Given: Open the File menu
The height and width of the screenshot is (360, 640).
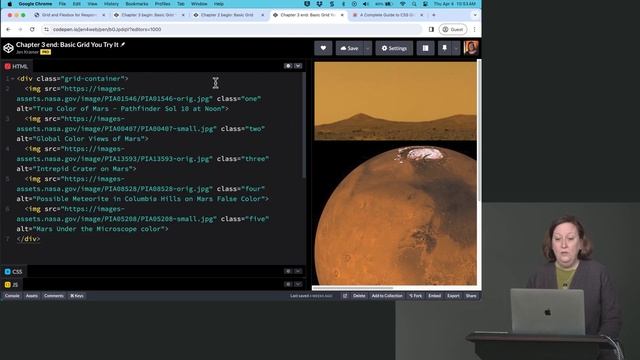Looking at the screenshot, I should [62, 4].
